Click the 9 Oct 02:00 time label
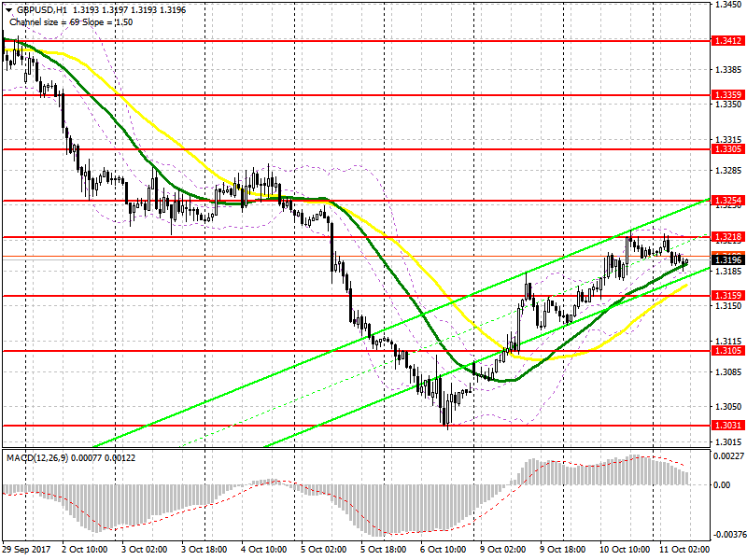The image size is (747, 560). [503, 550]
